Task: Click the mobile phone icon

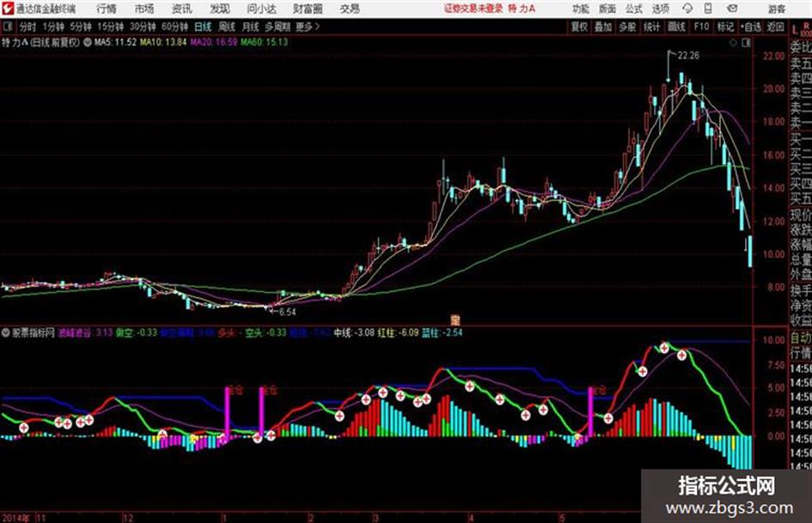Action: 708,9
